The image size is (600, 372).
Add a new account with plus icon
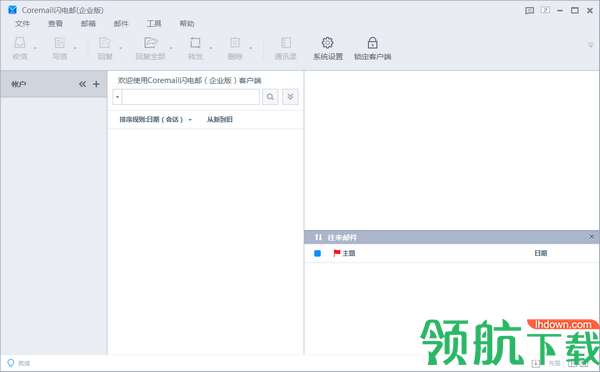pyautogui.click(x=96, y=84)
